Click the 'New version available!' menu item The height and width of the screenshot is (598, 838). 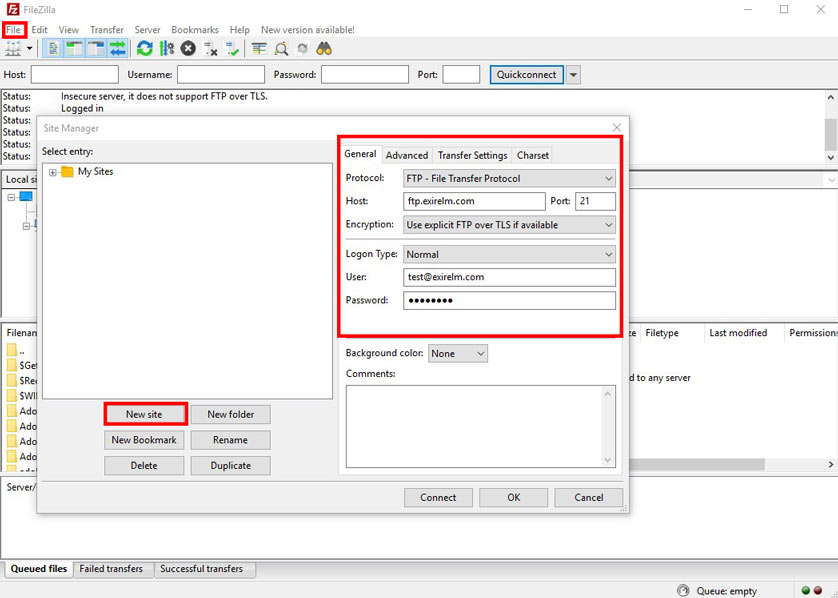point(307,30)
